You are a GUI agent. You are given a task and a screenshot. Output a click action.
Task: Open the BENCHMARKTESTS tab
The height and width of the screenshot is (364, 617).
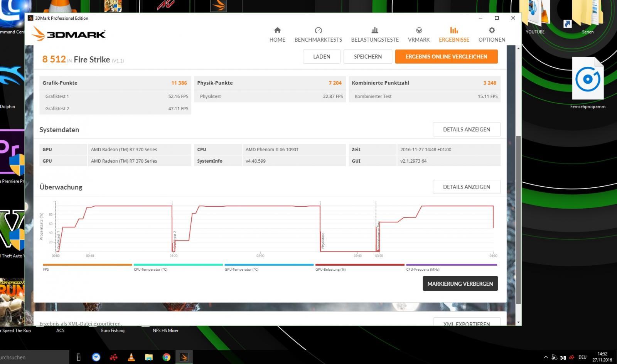(318, 35)
